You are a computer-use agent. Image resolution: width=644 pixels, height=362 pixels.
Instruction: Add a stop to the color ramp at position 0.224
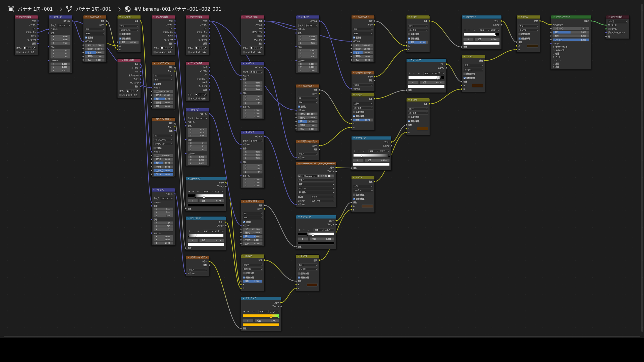355,151
